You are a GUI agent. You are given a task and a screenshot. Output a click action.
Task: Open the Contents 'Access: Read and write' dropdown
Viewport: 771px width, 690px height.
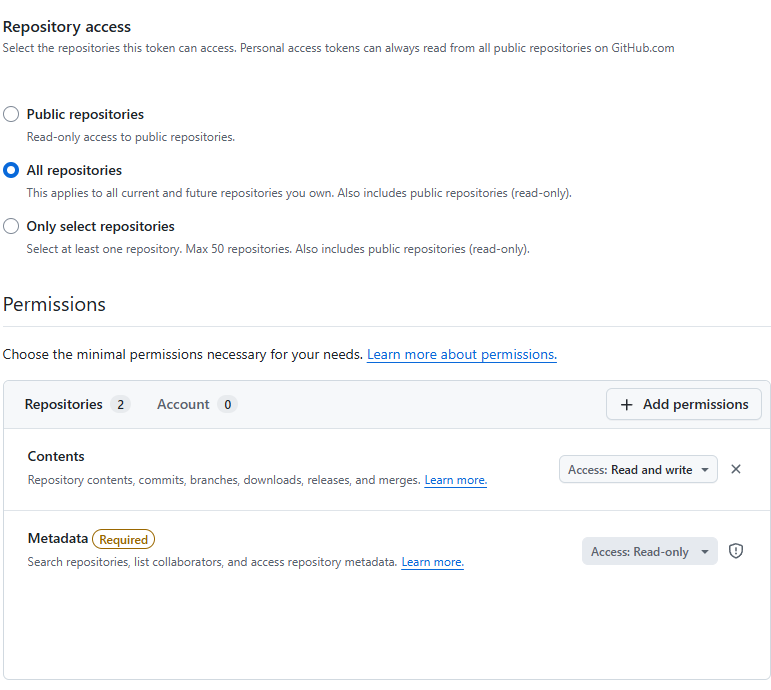pos(638,470)
